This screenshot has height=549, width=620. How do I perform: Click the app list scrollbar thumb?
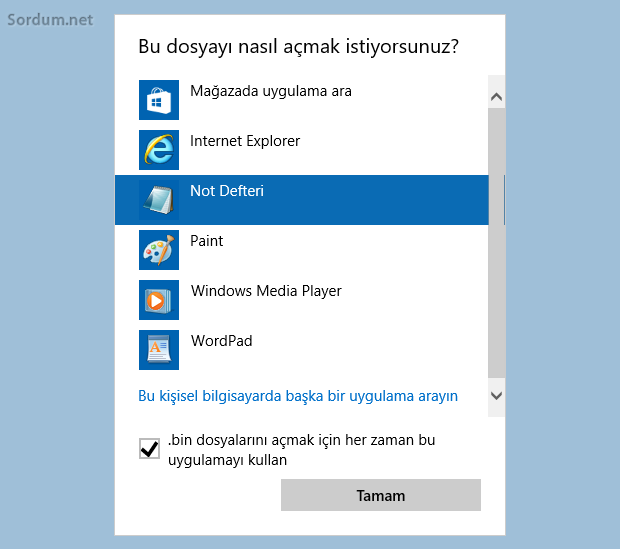coord(496,243)
